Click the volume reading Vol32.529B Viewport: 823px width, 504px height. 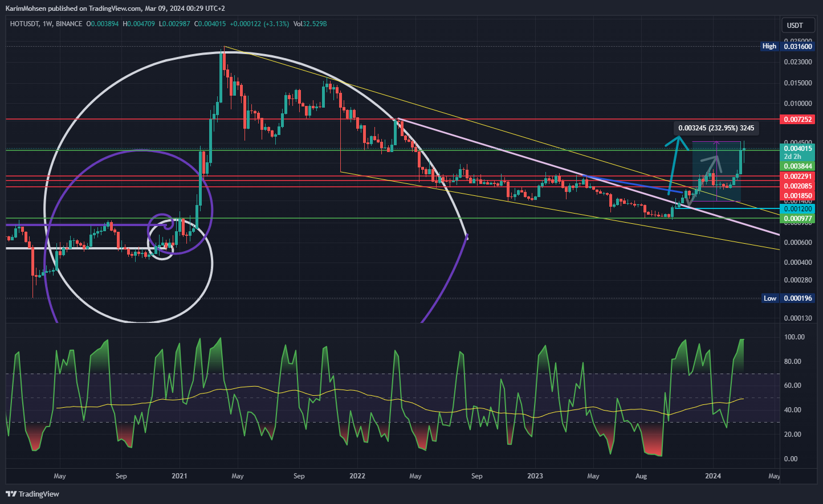310,24
